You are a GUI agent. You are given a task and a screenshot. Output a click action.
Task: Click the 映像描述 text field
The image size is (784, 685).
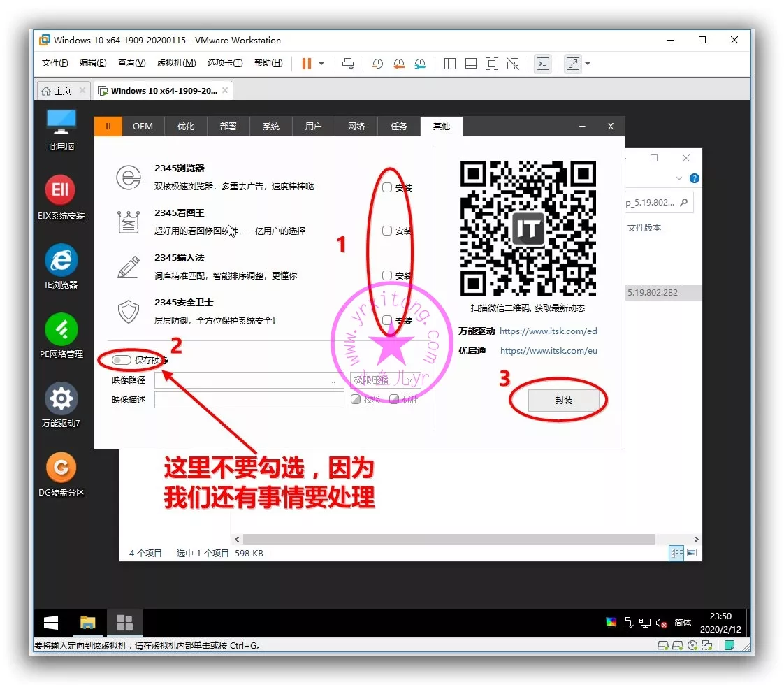(249, 400)
